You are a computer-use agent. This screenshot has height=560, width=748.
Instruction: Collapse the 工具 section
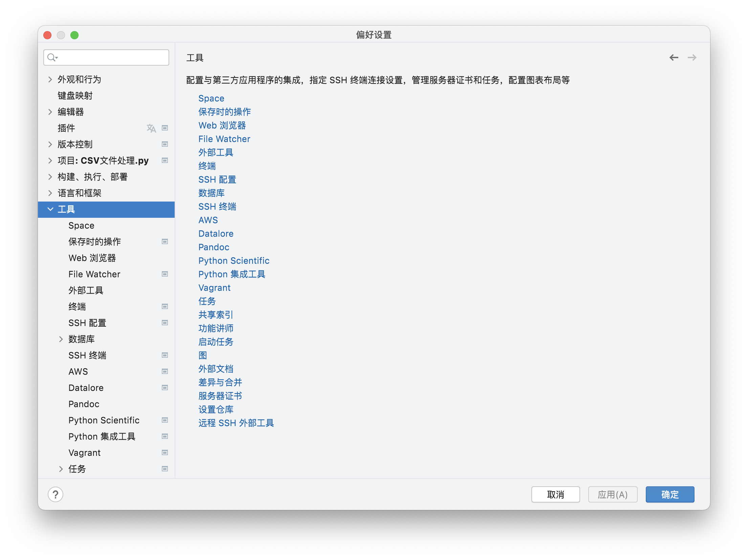click(50, 209)
